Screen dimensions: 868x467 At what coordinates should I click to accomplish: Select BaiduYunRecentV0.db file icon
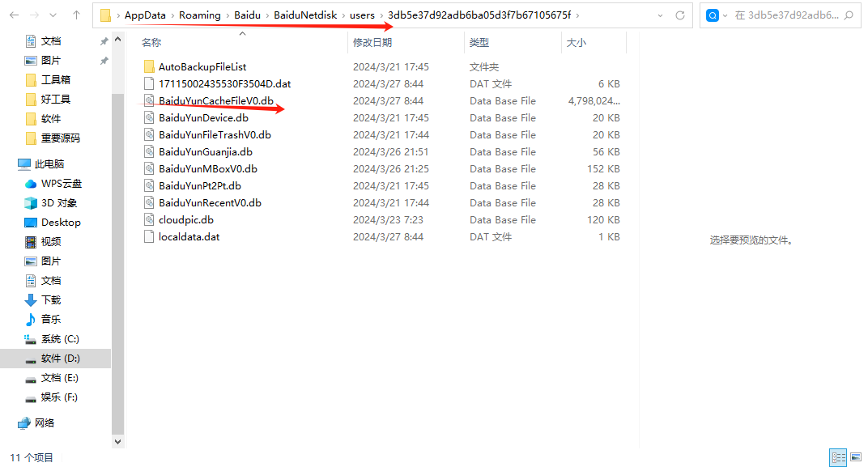[149, 203]
